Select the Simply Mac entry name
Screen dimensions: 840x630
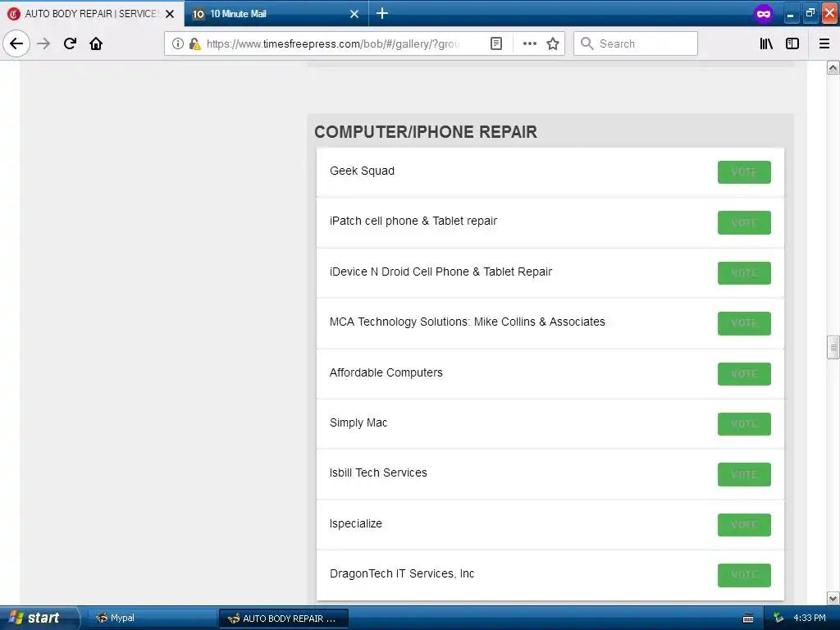click(358, 422)
